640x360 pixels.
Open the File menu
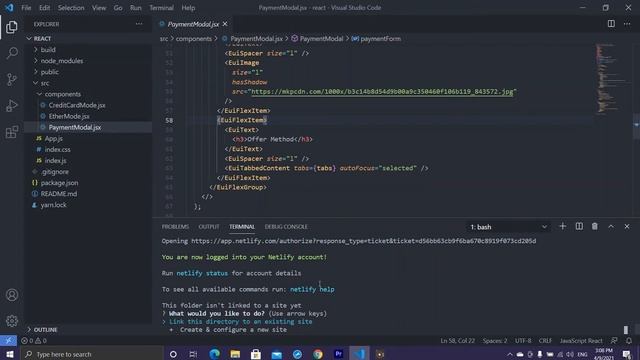pyautogui.click(x=26, y=8)
